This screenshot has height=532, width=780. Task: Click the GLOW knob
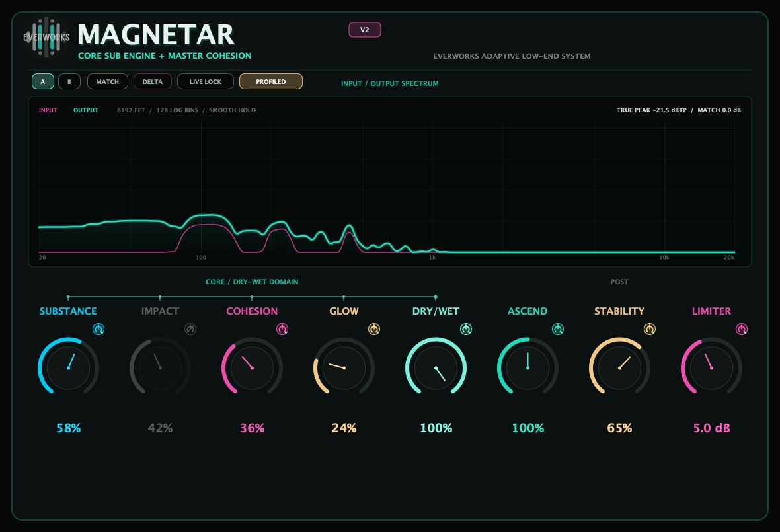pyautogui.click(x=344, y=368)
